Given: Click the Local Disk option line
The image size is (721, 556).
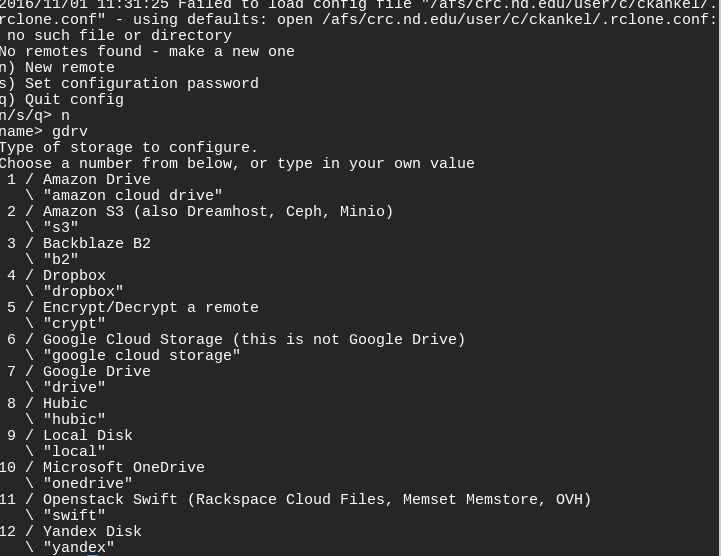Looking at the screenshot, I should click(x=87, y=436).
